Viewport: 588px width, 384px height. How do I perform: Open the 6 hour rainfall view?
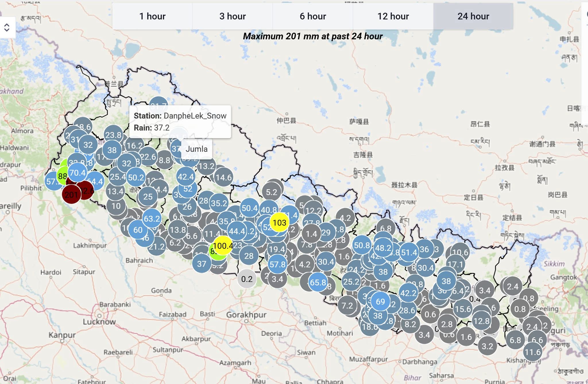[x=313, y=16]
